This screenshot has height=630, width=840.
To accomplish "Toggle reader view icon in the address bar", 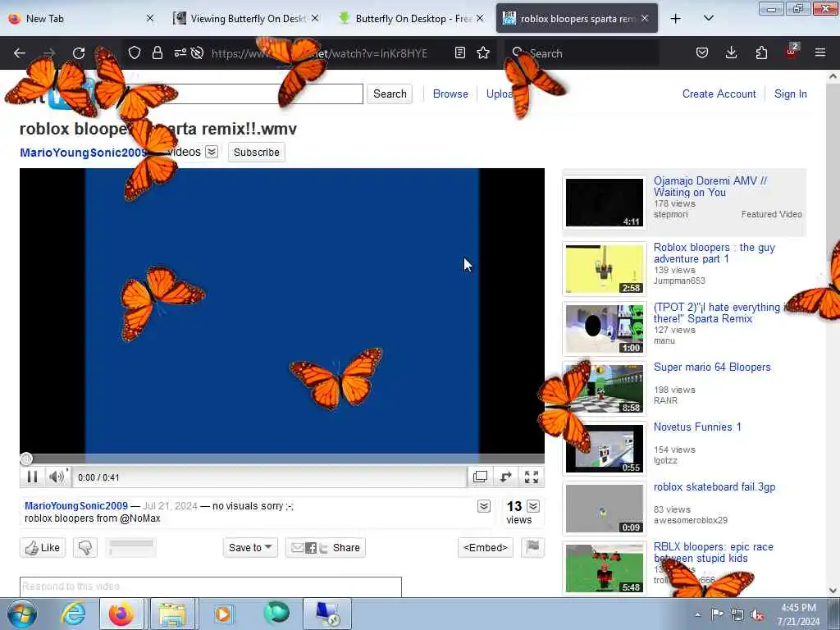I will pyautogui.click(x=459, y=52).
